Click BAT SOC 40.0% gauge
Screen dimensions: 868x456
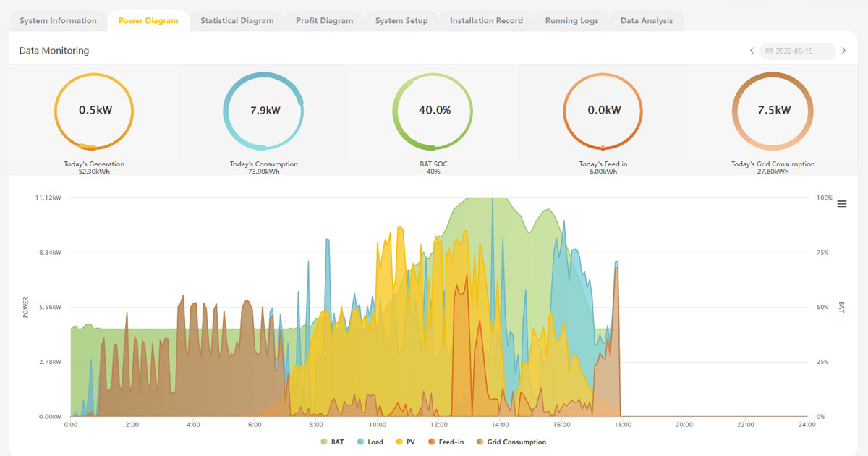434,111
